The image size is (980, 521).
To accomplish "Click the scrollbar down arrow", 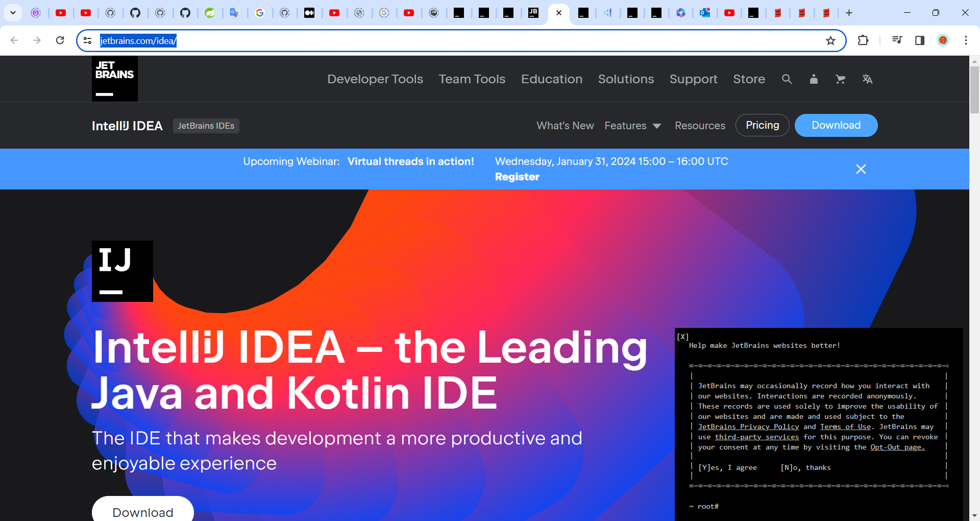I will click(x=974, y=515).
